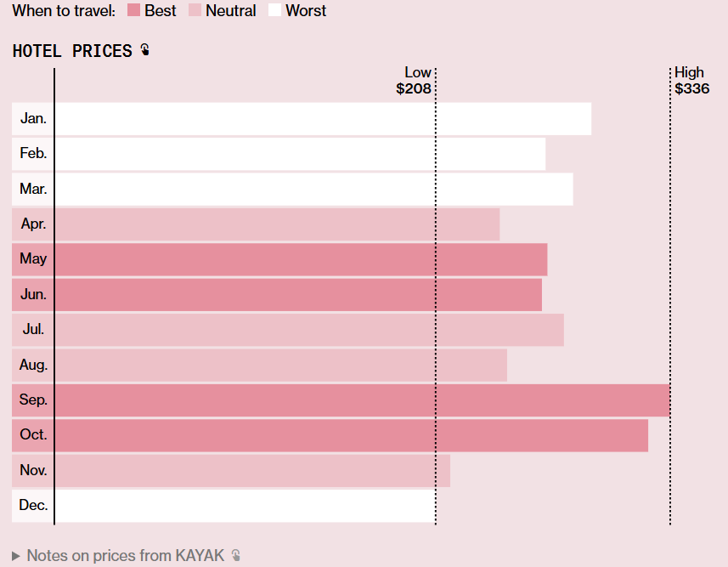
Task: Click the HOTEL PRICES heading
Action: tap(72, 51)
